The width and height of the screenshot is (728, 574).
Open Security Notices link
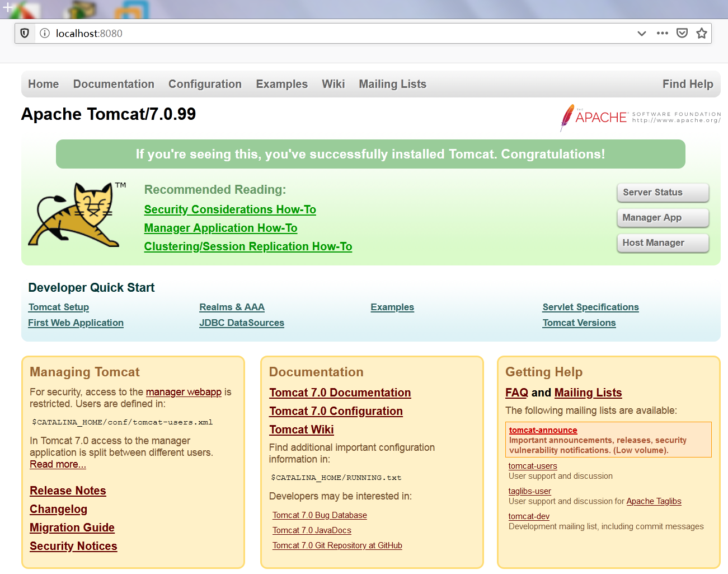point(73,546)
